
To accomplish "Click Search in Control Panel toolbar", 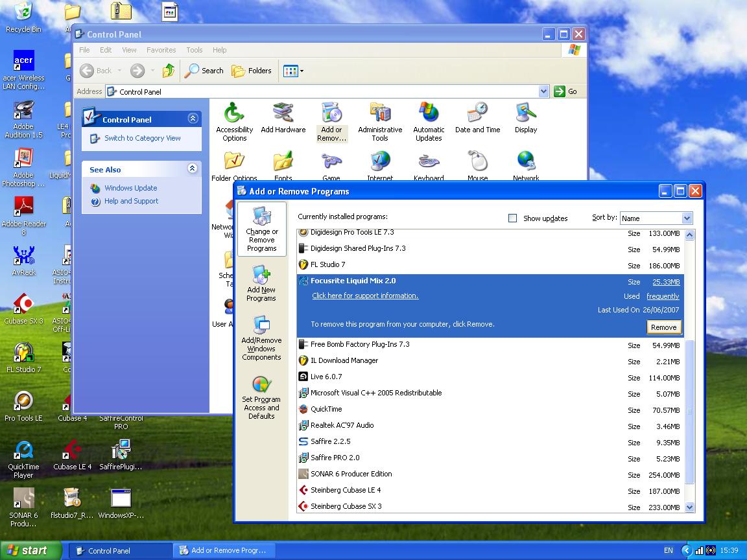I will click(204, 71).
